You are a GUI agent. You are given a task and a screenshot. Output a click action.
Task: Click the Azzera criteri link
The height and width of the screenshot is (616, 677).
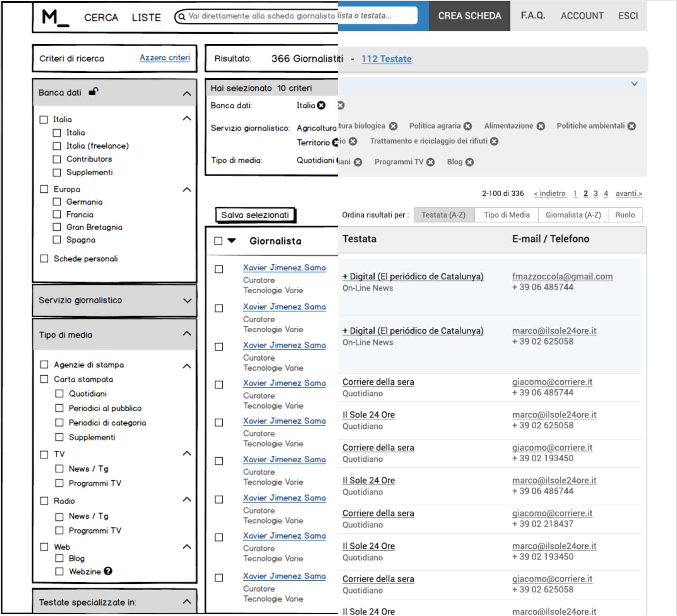(165, 58)
